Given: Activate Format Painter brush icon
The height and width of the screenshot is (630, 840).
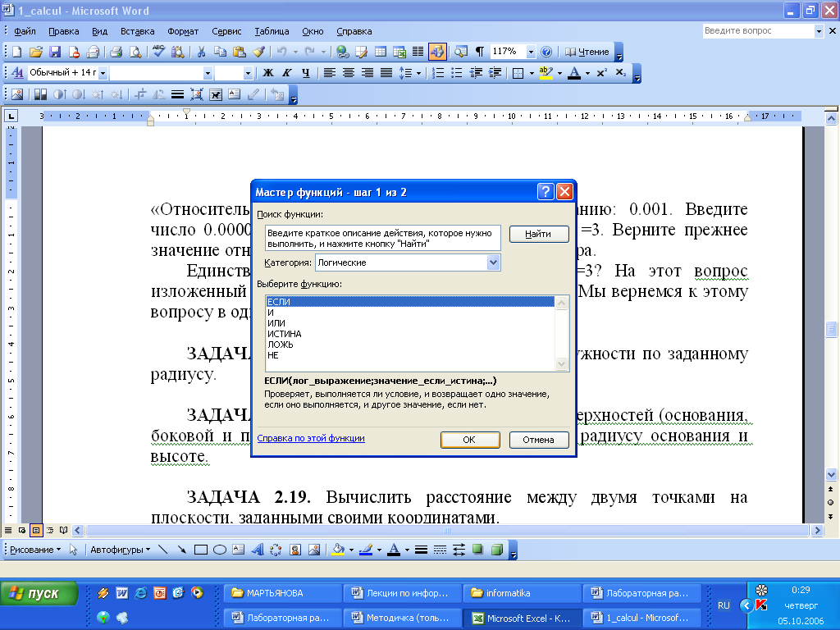Looking at the screenshot, I should click(258, 52).
